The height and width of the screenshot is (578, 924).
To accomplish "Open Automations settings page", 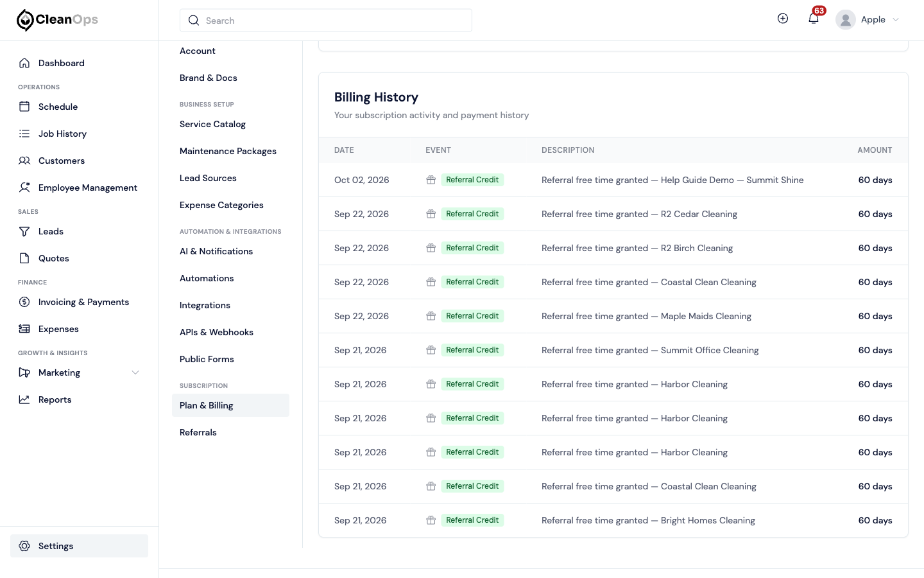I will click(207, 278).
